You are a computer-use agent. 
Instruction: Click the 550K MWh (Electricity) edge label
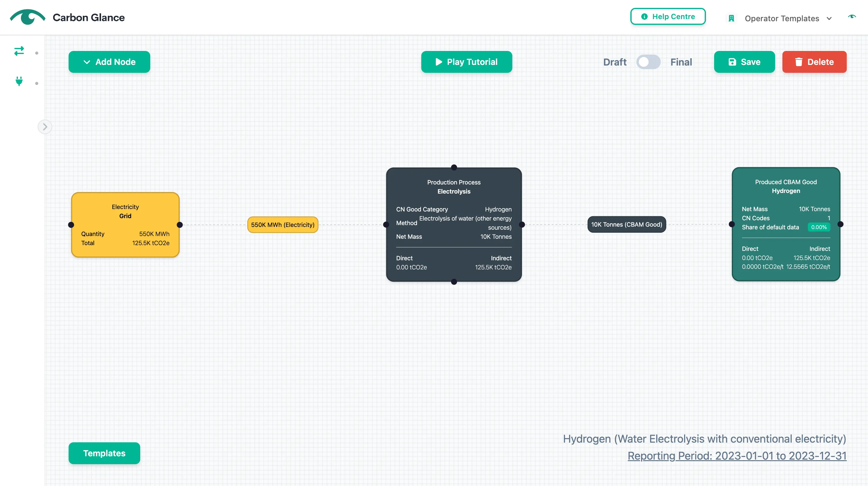283,224
